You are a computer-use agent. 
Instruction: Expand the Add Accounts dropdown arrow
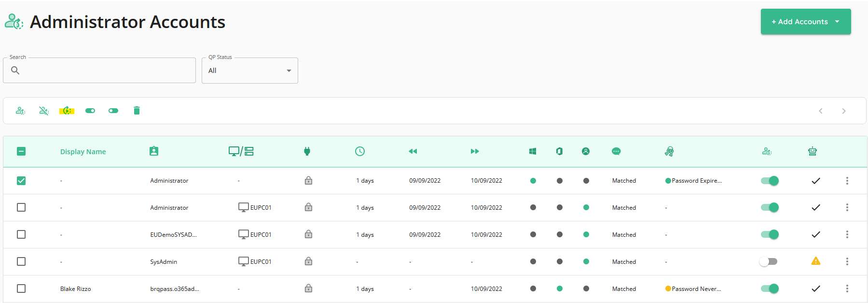click(x=837, y=22)
